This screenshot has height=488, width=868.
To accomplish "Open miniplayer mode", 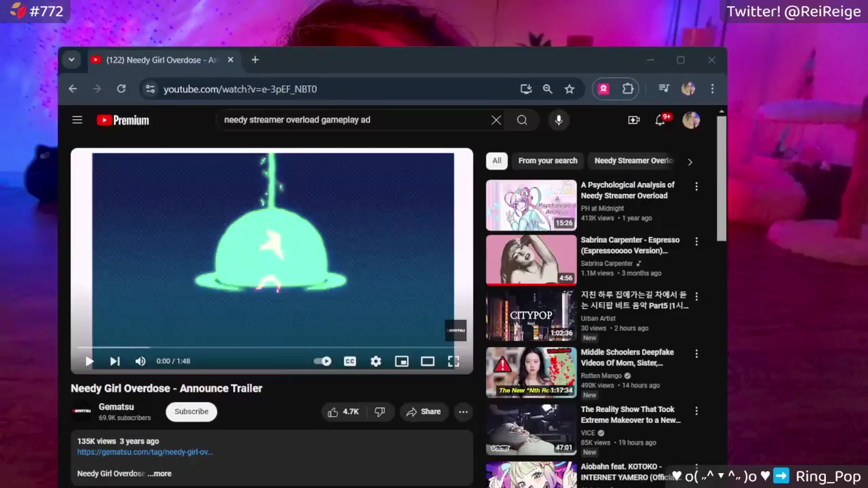I will (401, 361).
